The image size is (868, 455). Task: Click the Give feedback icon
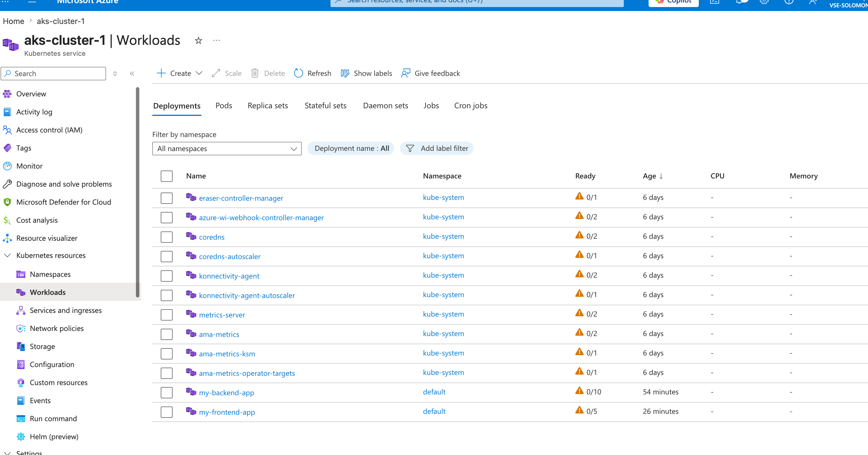pos(406,73)
